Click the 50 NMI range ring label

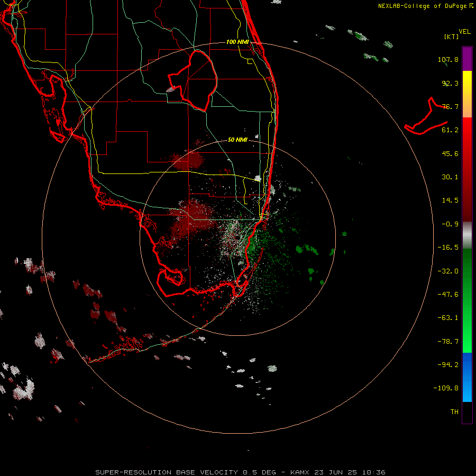pos(237,140)
